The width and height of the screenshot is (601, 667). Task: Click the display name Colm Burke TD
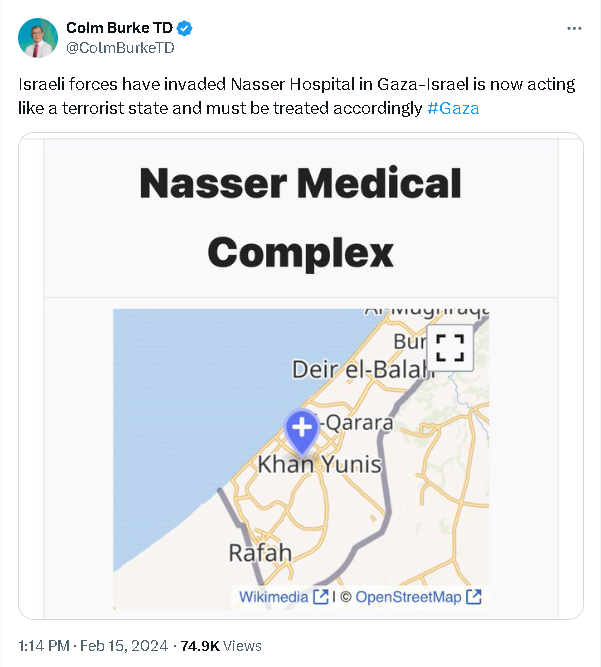[120, 28]
